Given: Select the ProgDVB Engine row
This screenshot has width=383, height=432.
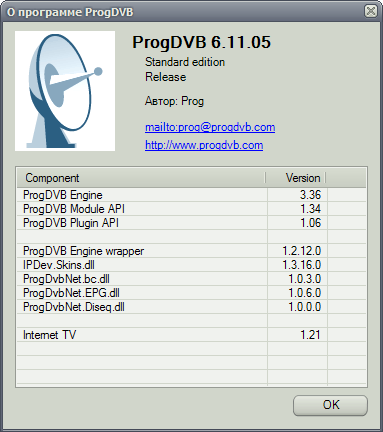Looking at the screenshot, I should 192,195.
